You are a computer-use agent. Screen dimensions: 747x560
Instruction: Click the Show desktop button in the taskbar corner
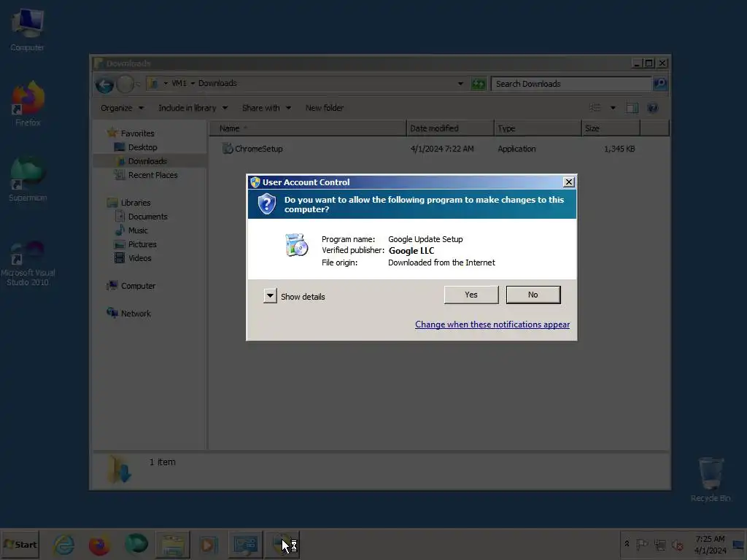tap(740, 544)
